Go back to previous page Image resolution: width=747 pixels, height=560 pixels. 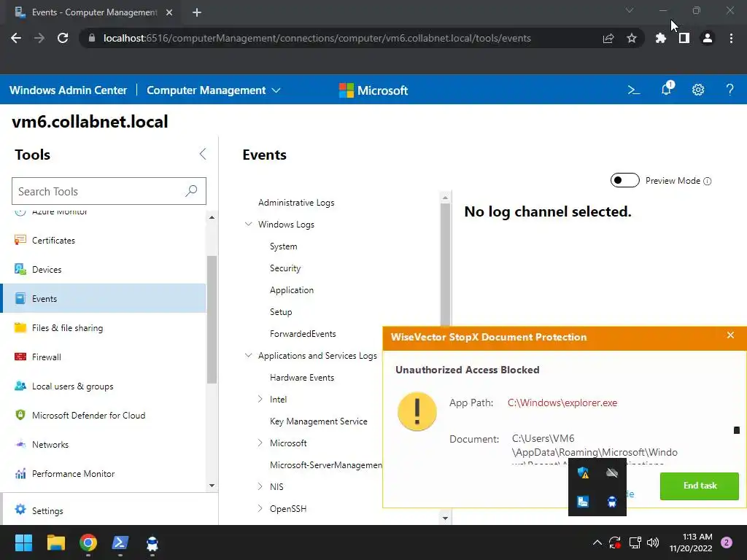point(16,38)
